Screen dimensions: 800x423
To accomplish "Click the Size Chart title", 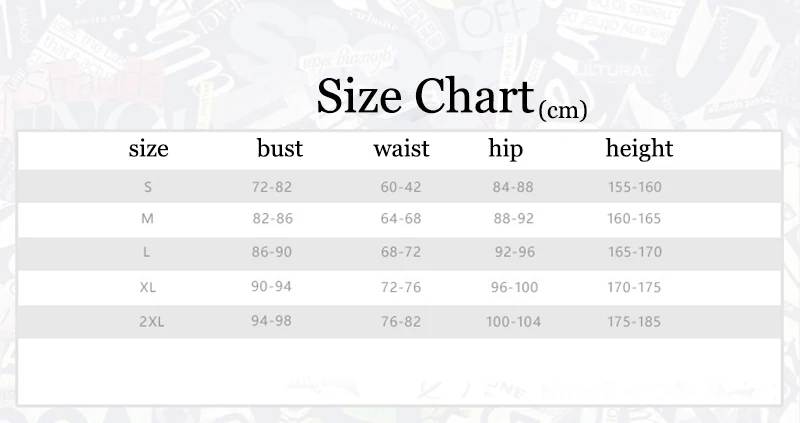I will [x=424, y=96].
